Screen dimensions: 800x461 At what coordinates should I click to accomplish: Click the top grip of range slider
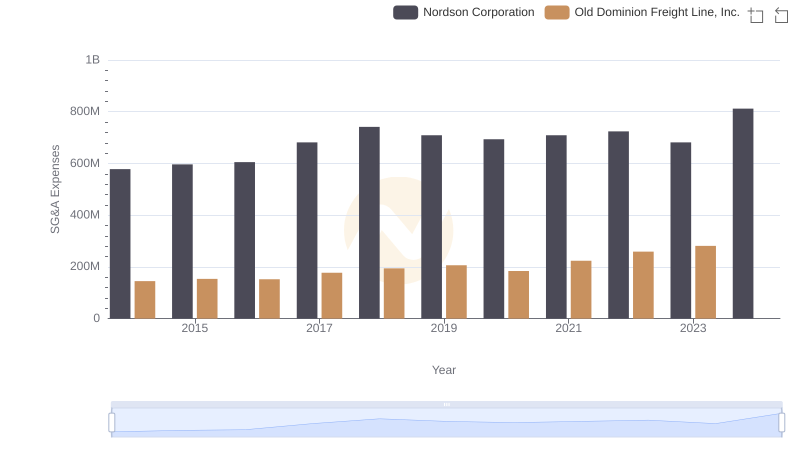446,404
